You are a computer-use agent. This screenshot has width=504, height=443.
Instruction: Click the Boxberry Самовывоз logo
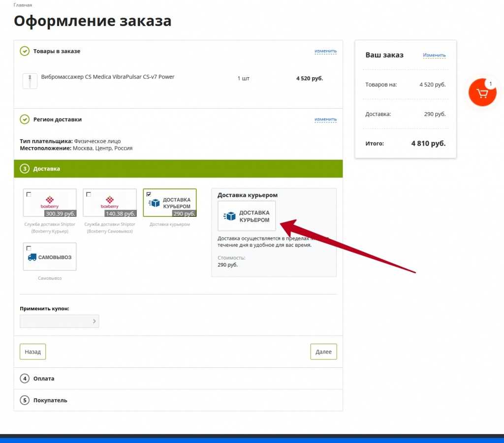[x=109, y=202]
